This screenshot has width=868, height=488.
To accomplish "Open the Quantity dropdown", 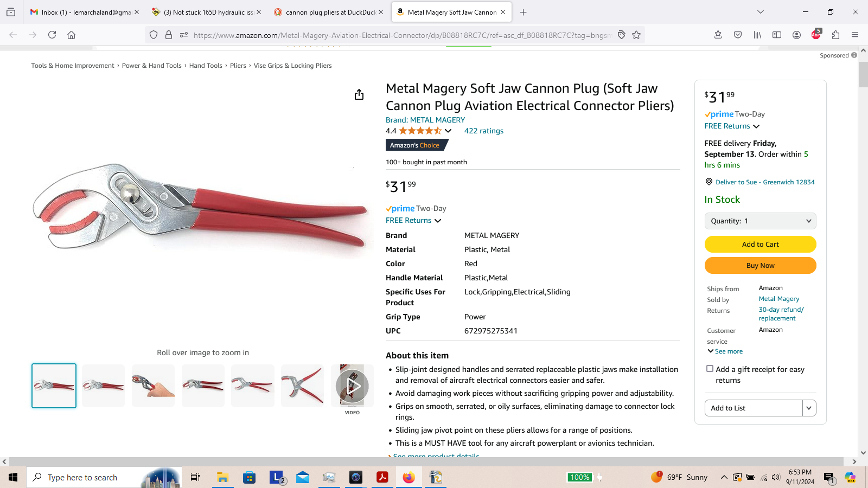I will pyautogui.click(x=760, y=221).
